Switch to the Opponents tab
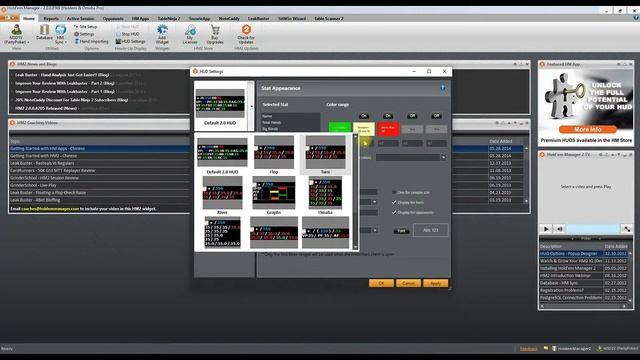This screenshot has width=640, height=360. [113, 18]
